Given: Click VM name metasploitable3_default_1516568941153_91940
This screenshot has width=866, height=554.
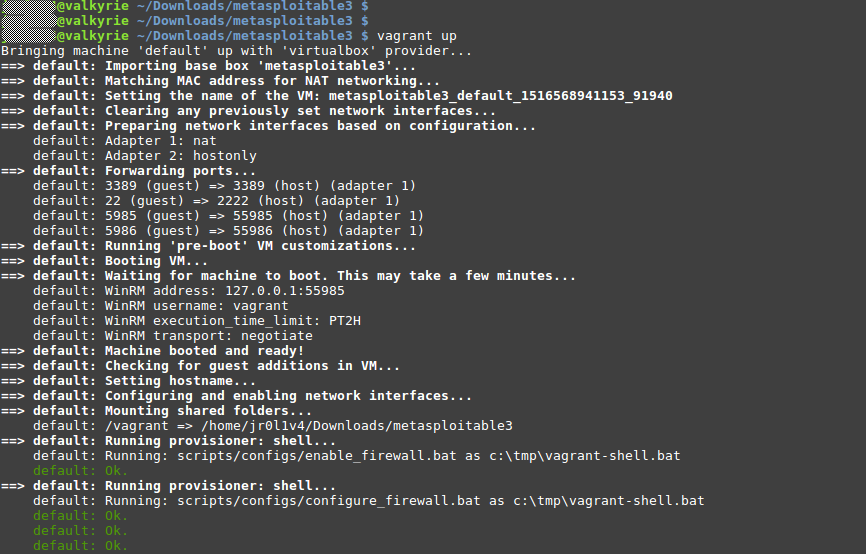Looking at the screenshot, I should 509,96.
